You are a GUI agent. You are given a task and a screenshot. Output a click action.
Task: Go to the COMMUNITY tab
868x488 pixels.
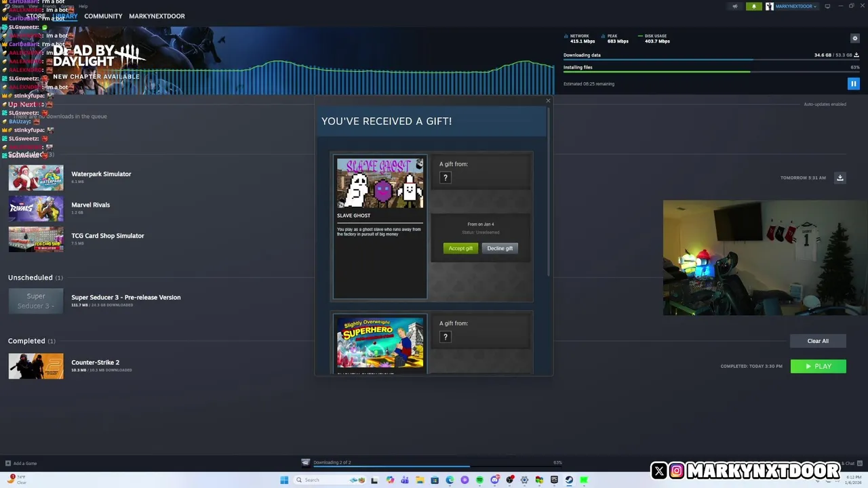[x=103, y=16]
